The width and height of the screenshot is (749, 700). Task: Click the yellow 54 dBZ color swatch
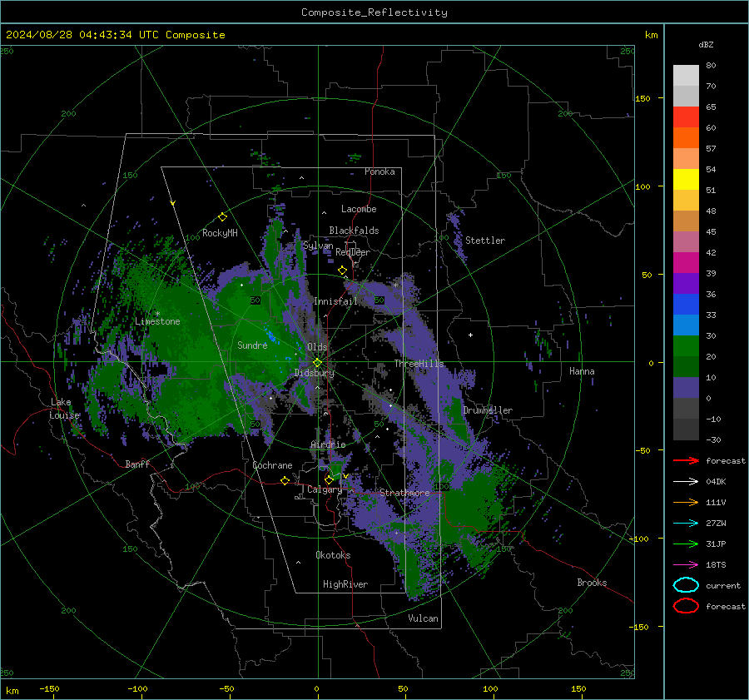click(686, 179)
